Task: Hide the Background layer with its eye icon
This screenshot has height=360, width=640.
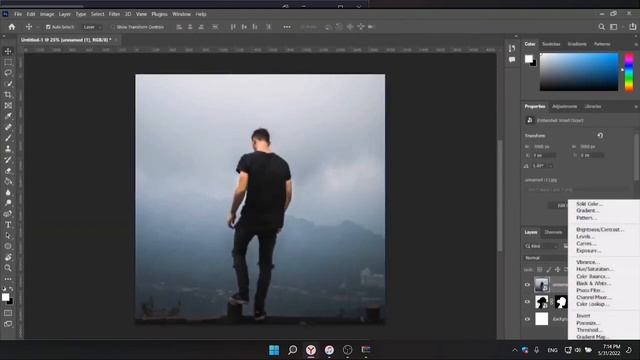Action: pyautogui.click(x=527, y=319)
